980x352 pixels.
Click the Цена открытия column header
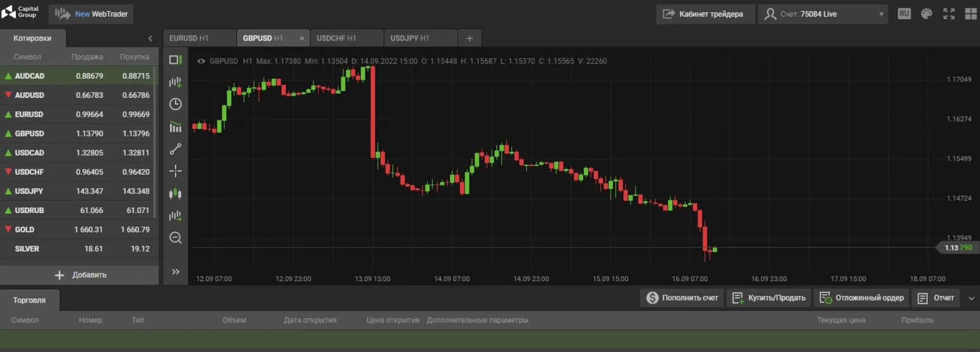click(x=393, y=320)
